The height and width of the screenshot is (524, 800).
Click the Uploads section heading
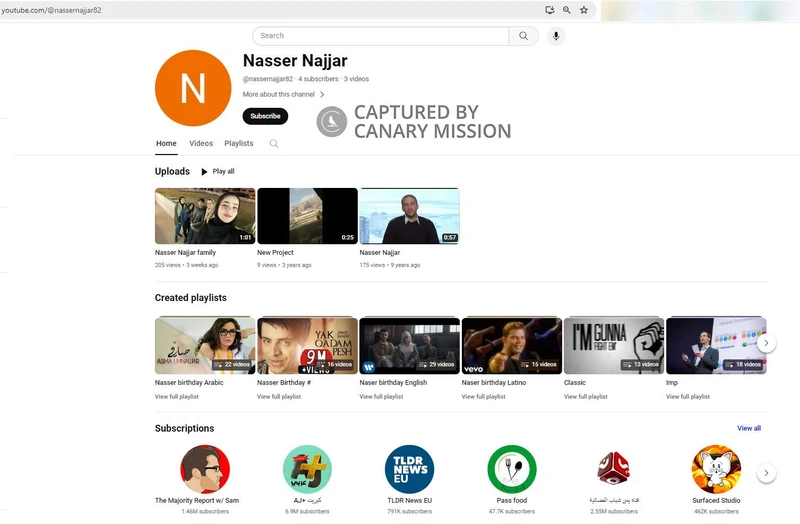point(172,171)
